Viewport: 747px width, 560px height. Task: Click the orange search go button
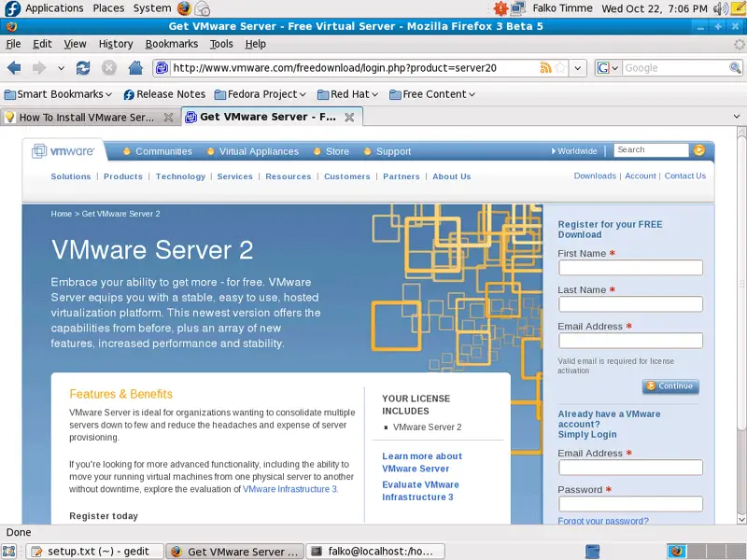tap(698, 150)
